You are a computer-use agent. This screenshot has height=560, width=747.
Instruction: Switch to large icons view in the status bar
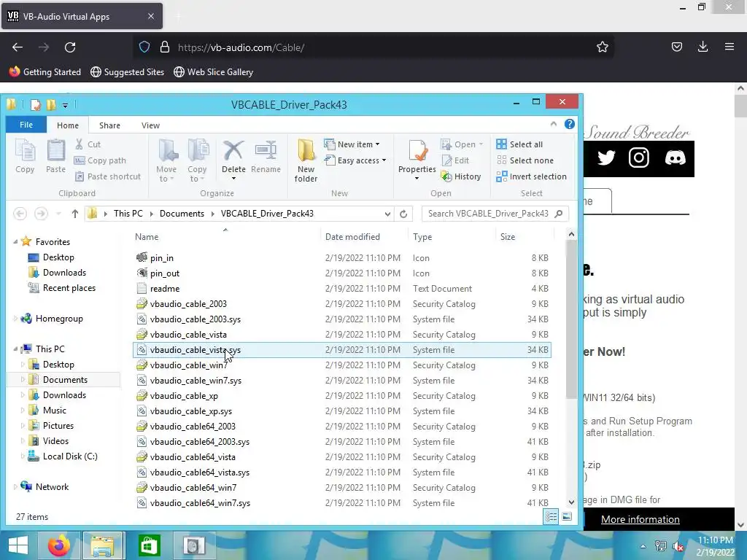pyautogui.click(x=566, y=517)
